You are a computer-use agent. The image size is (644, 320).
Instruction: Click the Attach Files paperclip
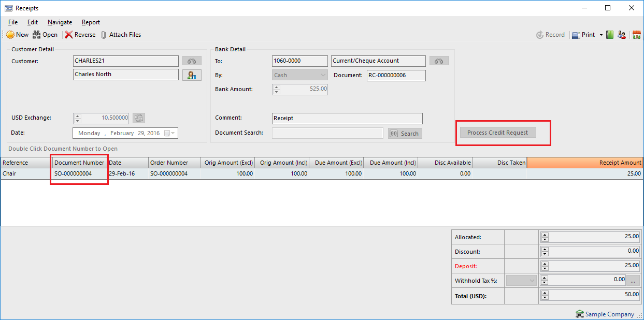tap(104, 35)
